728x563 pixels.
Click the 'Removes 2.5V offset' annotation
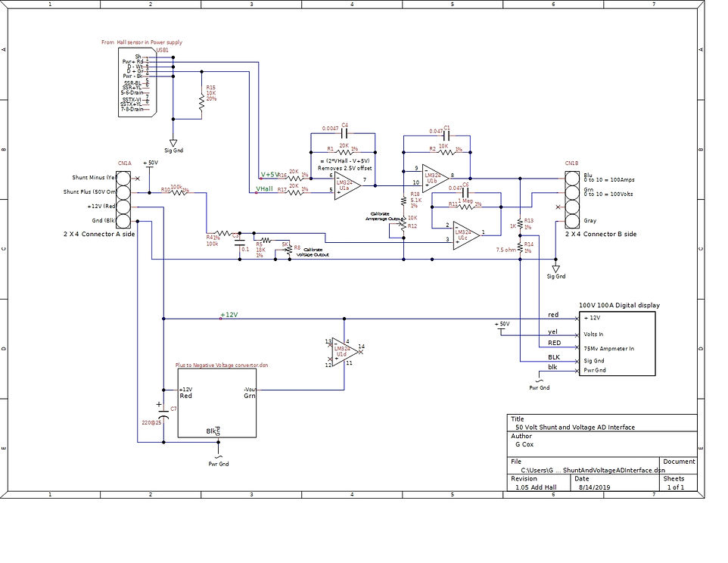pyautogui.click(x=344, y=168)
